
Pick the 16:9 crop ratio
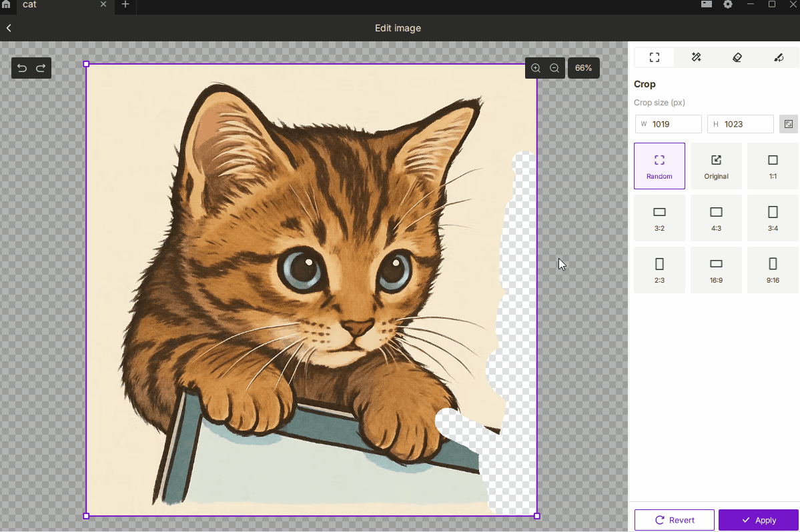click(x=716, y=270)
